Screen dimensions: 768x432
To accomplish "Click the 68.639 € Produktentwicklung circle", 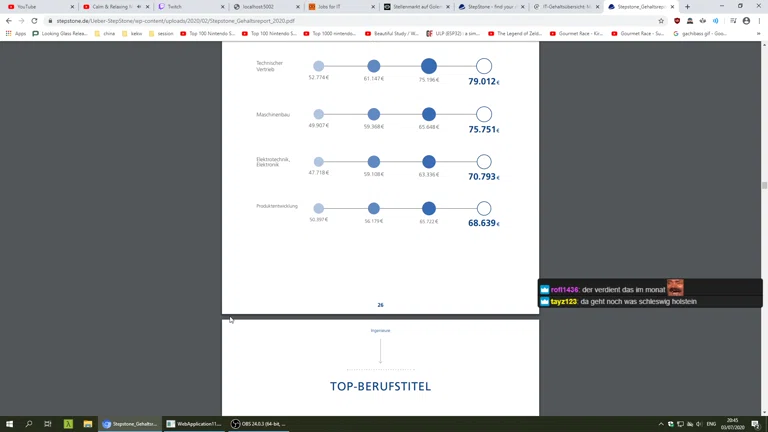I will point(484,208).
